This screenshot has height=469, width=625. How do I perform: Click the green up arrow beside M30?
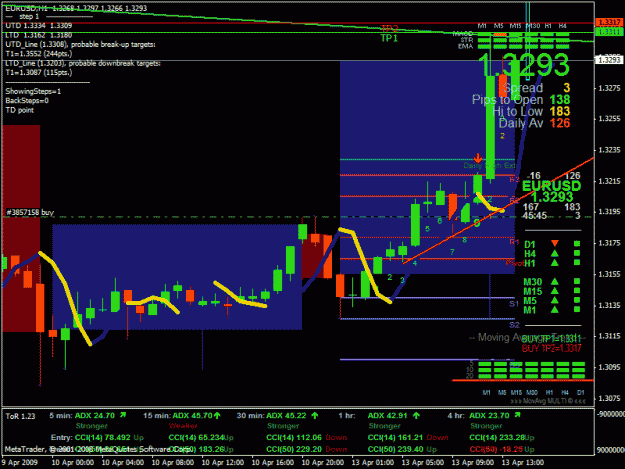coord(554,281)
